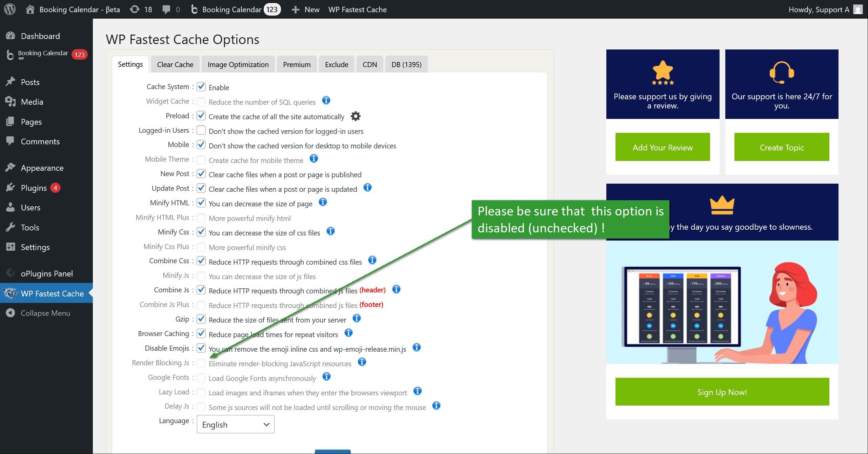Open Posts pin icon in sidebar

11,82
